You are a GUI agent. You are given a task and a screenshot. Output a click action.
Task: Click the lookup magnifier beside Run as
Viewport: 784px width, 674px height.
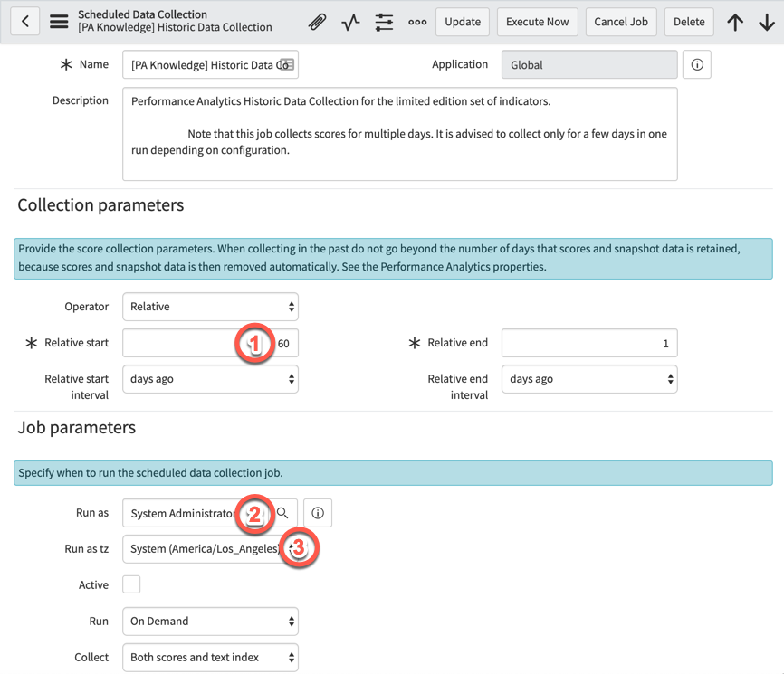click(282, 513)
